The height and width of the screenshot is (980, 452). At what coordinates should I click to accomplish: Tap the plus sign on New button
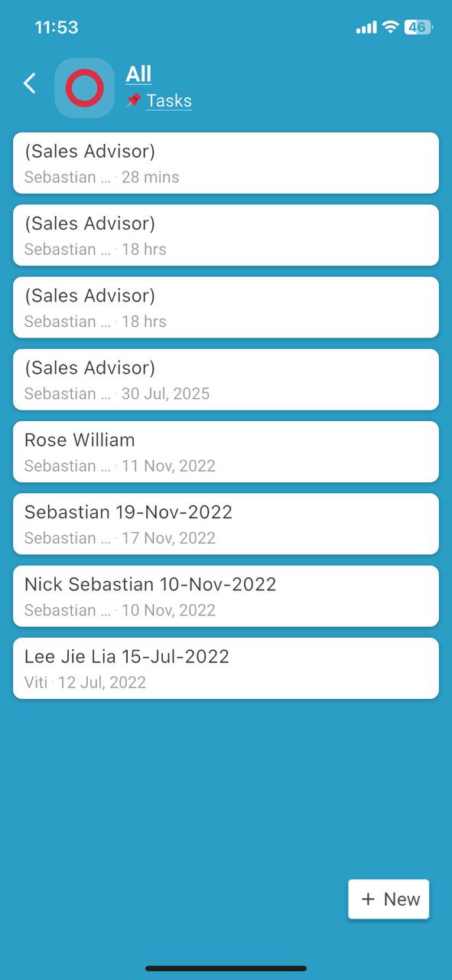(368, 899)
